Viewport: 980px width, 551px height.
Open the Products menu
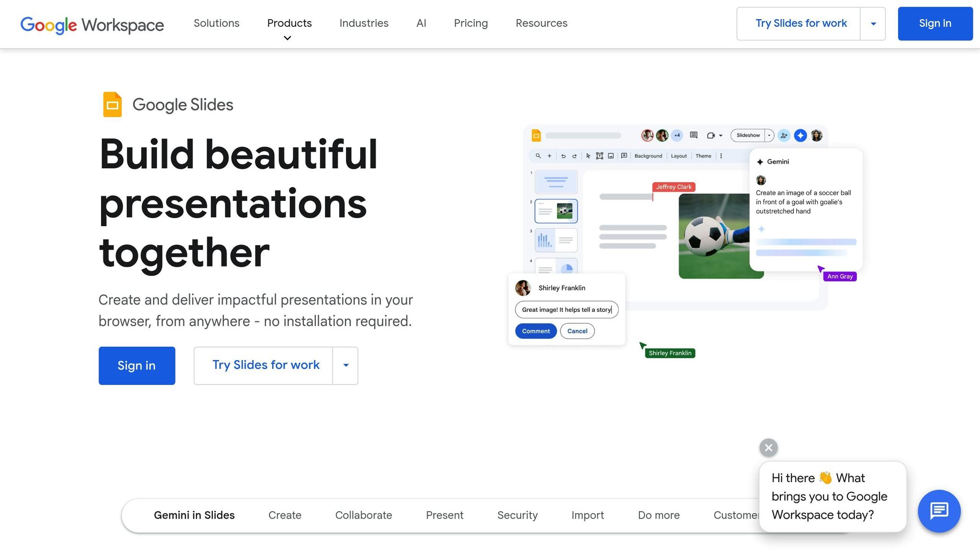coord(290,23)
